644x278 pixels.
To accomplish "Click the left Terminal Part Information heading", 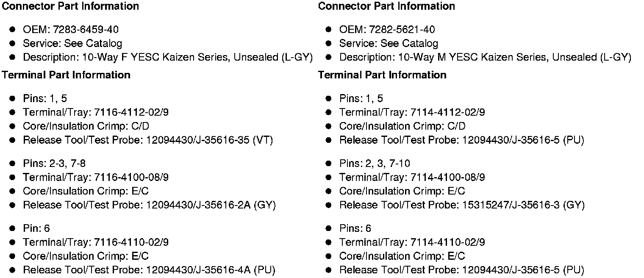I will [66, 75].
